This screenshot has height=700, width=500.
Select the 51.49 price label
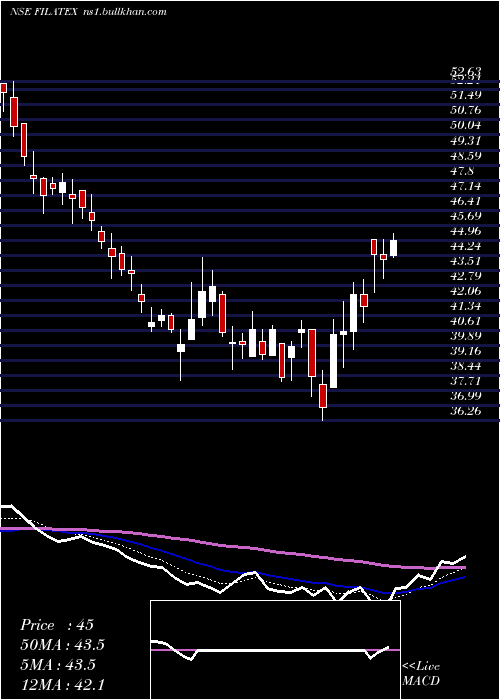(x=465, y=95)
